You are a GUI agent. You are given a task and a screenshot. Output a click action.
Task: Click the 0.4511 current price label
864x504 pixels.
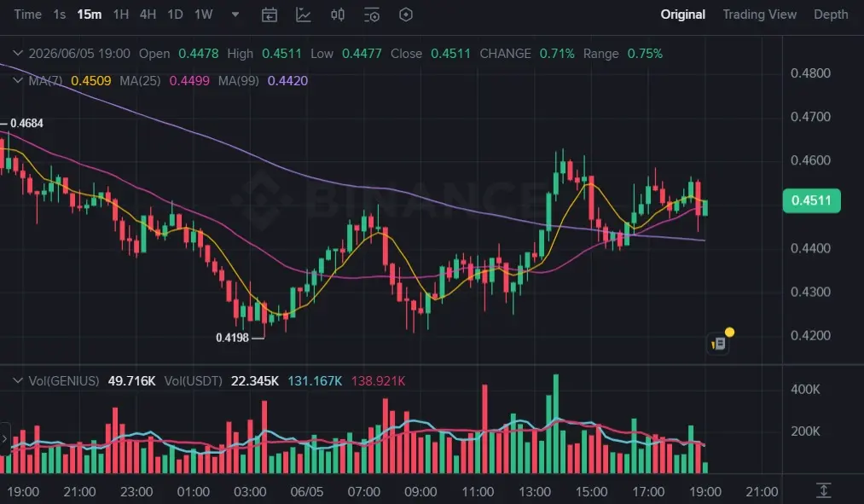click(812, 200)
